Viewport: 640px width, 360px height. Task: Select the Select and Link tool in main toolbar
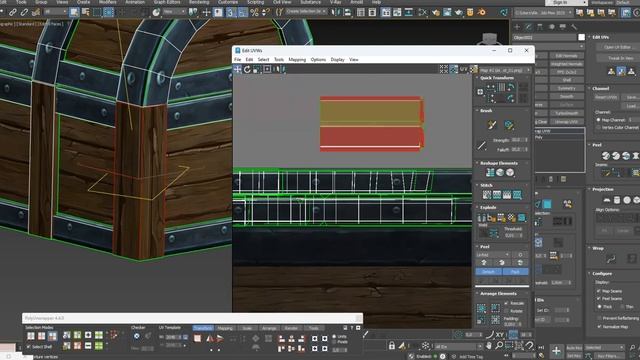(13, 12)
